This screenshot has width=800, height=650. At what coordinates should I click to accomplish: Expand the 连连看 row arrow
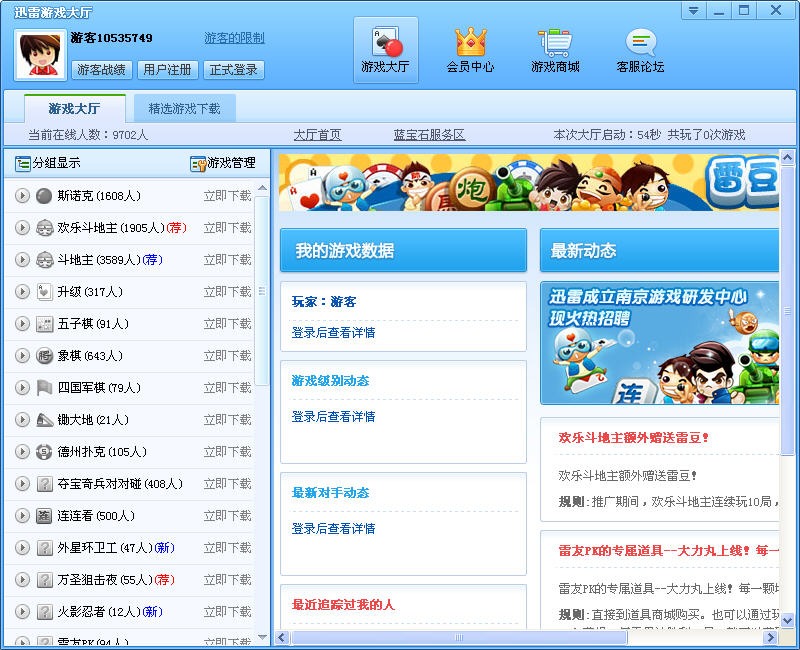coord(22,516)
